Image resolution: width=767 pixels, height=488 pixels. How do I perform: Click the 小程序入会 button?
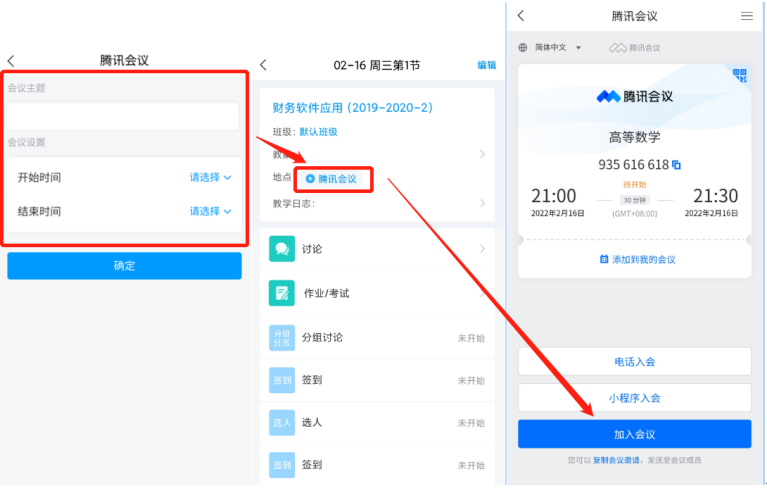(634, 398)
